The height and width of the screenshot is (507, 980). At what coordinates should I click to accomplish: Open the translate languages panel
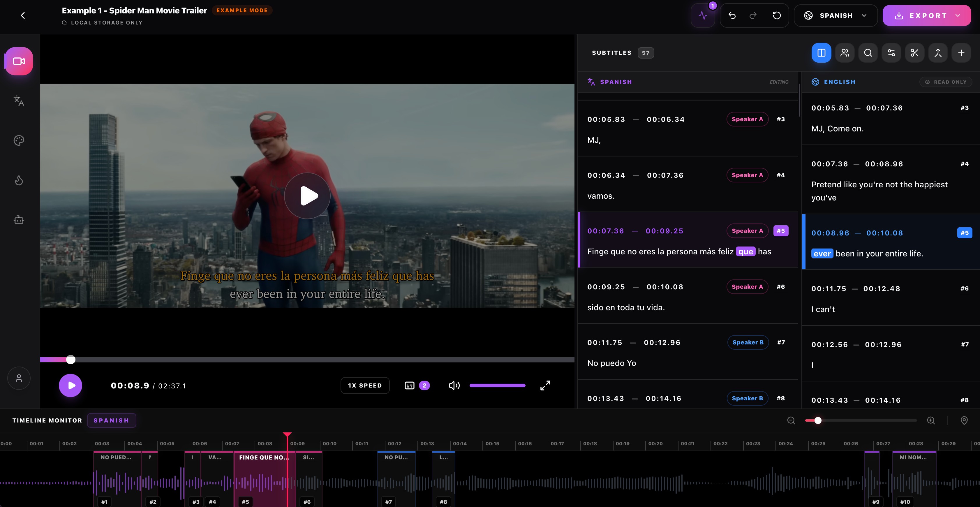18,101
